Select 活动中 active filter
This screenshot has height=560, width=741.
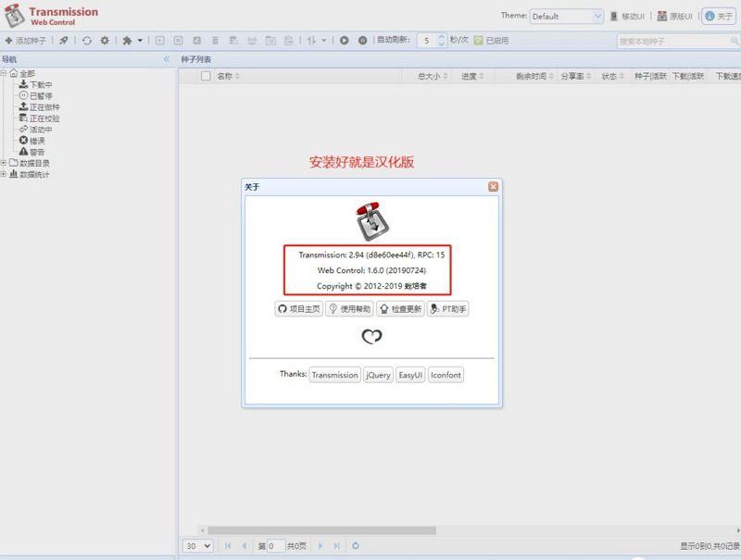[41, 130]
